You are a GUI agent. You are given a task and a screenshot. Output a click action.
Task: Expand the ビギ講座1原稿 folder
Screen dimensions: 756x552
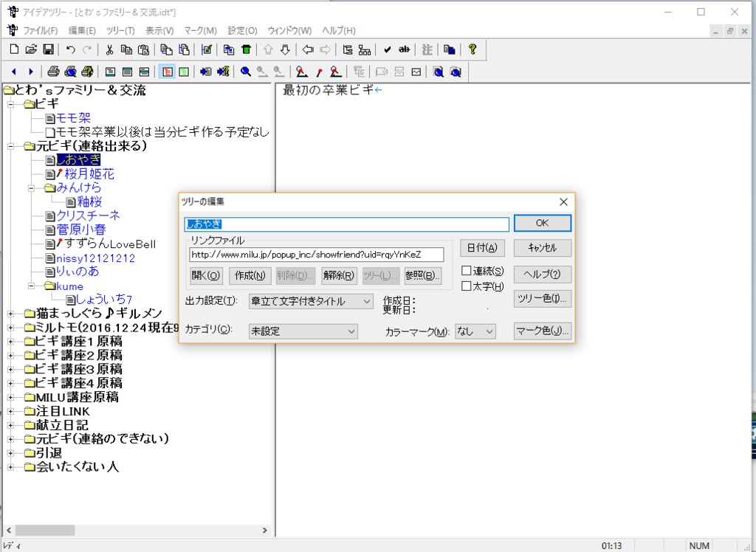pyautogui.click(x=10, y=342)
